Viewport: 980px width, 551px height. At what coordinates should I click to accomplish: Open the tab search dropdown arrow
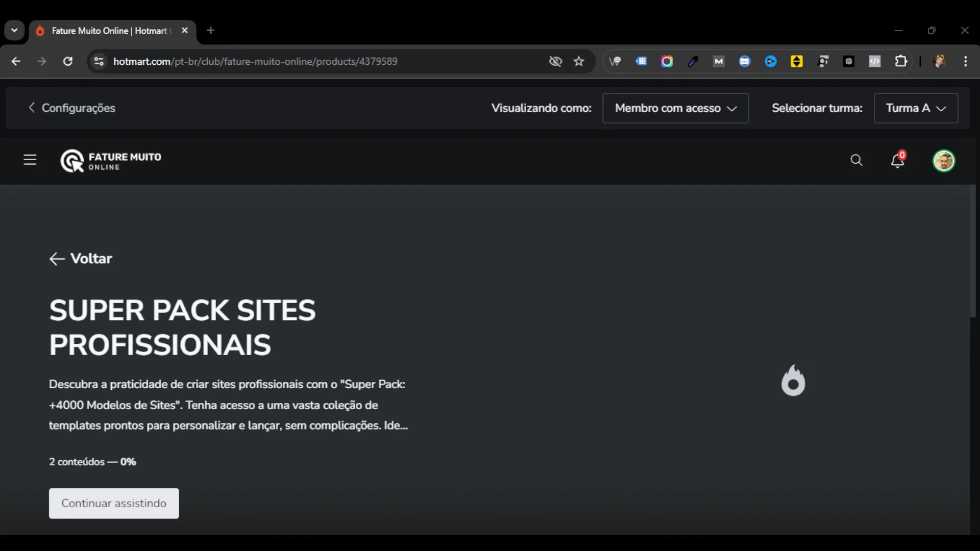click(14, 31)
